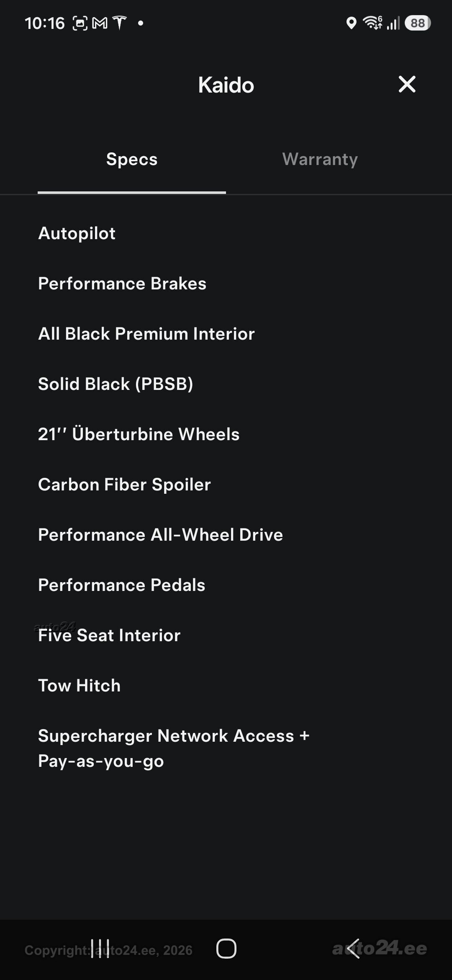This screenshot has width=452, height=980.
Task: Tap the Android home button
Action: click(226, 948)
